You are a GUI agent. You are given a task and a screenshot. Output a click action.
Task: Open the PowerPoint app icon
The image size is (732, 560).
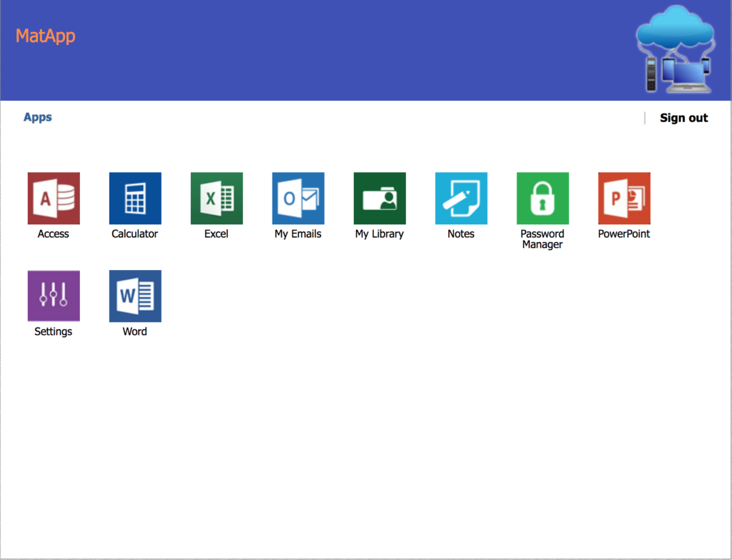pyautogui.click(x=624, y=199)
